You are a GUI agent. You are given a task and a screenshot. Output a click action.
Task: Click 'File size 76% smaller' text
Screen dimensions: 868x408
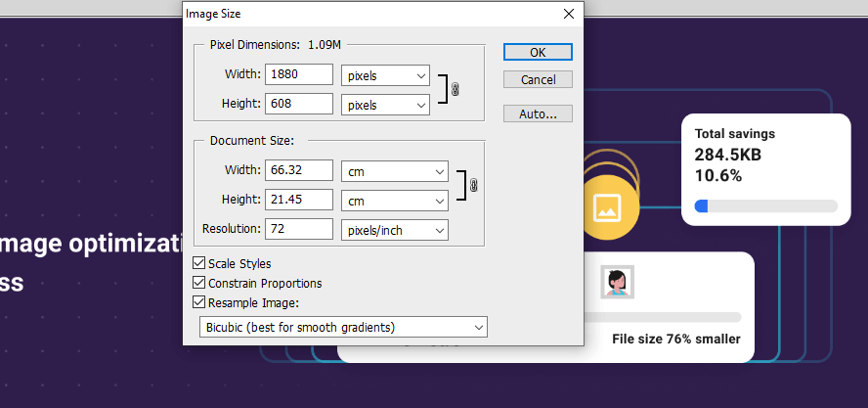coord(675,339)
